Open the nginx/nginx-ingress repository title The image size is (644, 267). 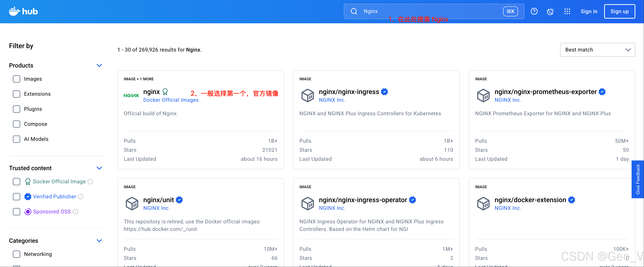pyautogui.click(x=349, y=92)
